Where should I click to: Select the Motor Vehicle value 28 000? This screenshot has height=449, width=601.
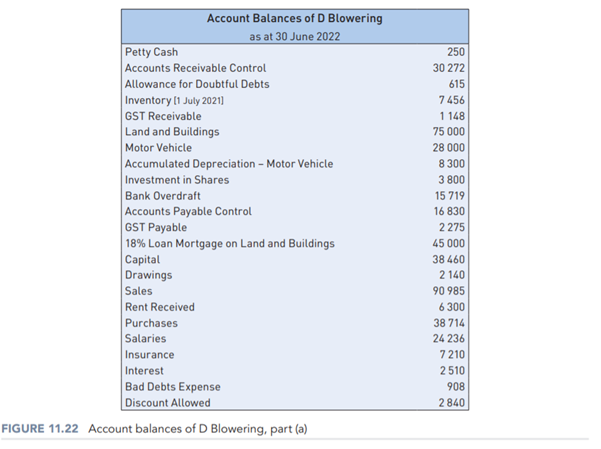(449, 148)
